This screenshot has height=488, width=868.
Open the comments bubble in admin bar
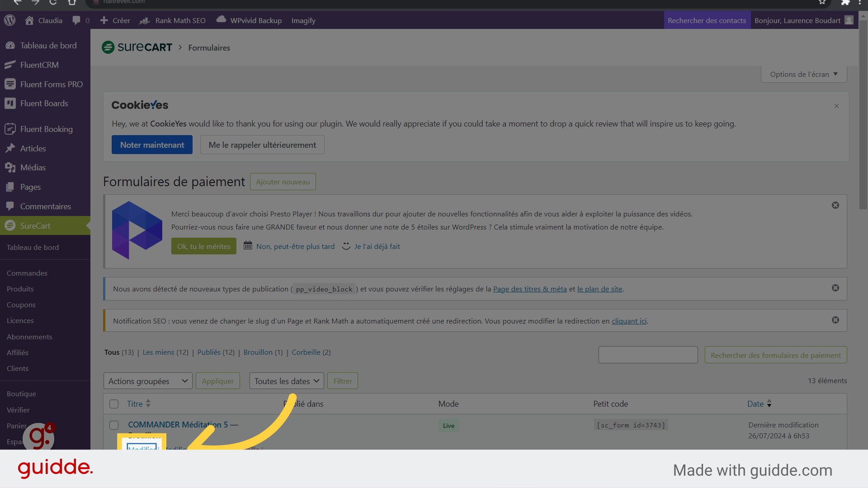pyautogui.click(x=76, y=20)
